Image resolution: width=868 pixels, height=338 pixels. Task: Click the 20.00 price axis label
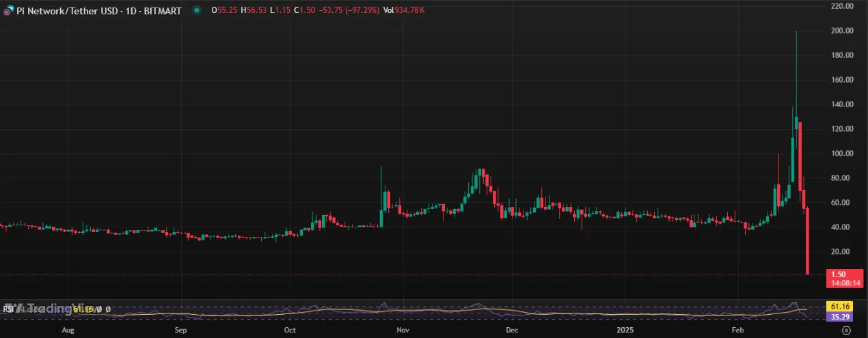click(842, 252)
